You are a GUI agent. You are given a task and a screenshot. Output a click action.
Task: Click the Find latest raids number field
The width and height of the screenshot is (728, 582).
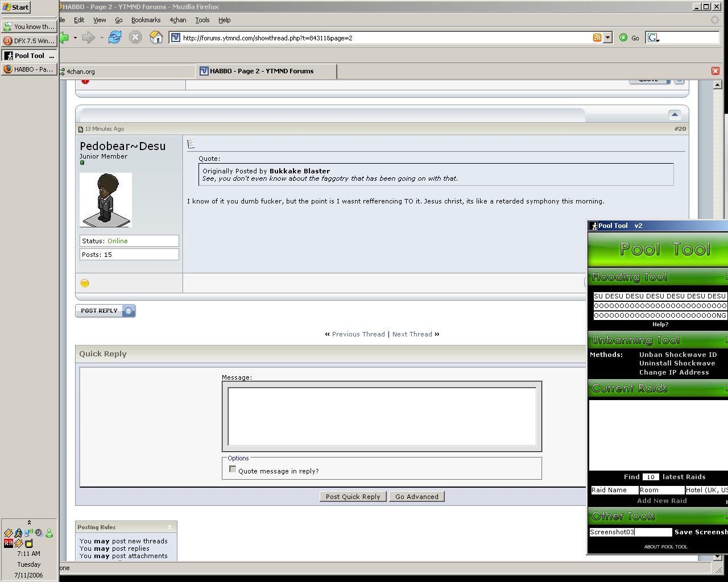pos(651,477)
